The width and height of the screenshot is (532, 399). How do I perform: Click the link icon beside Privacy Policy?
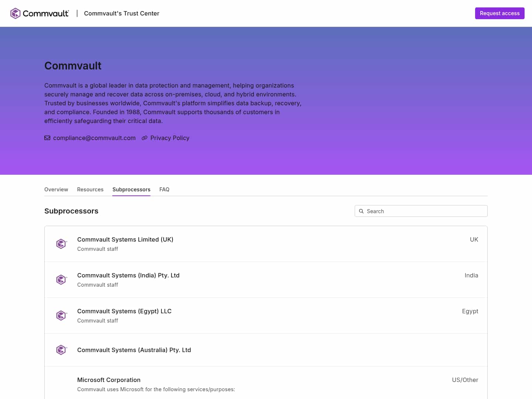pyautogui.click(x=144, y=138)
